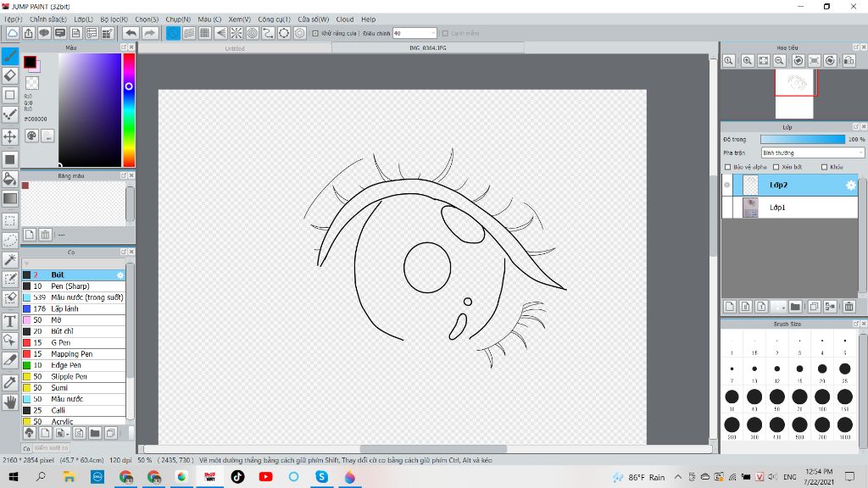The height and width of the screenshot is (488, 868).
Task: Select the Lấp lánh brush
Action: tap(74, 308)
